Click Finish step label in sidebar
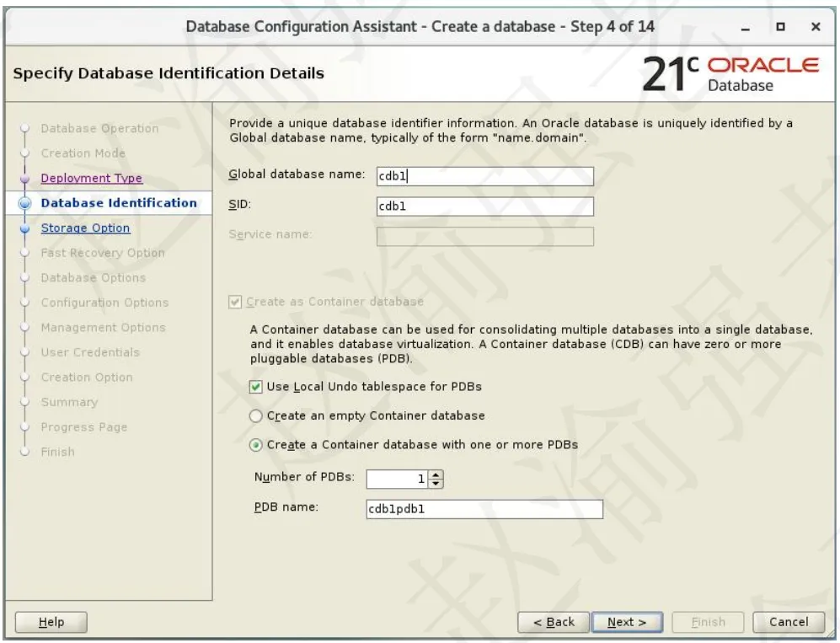 tap(58, 453)
